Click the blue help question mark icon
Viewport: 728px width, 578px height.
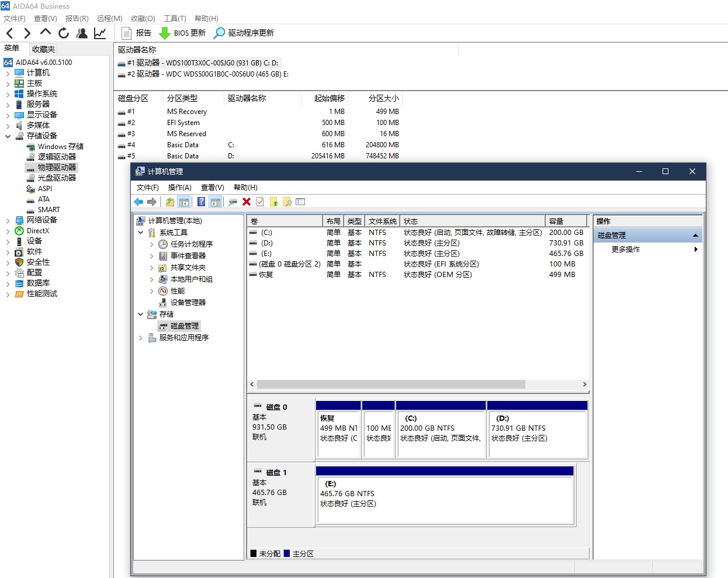[x=201, y=202]
